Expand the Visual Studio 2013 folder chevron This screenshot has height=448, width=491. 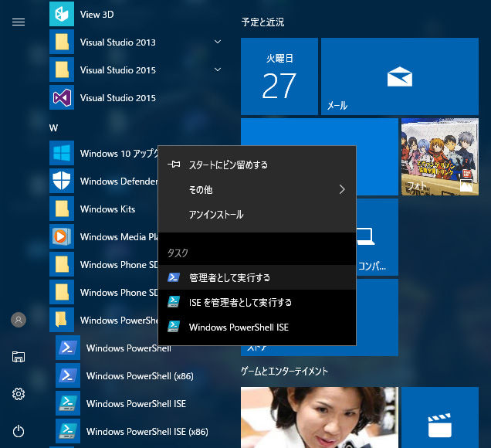(x=218, y=42)
